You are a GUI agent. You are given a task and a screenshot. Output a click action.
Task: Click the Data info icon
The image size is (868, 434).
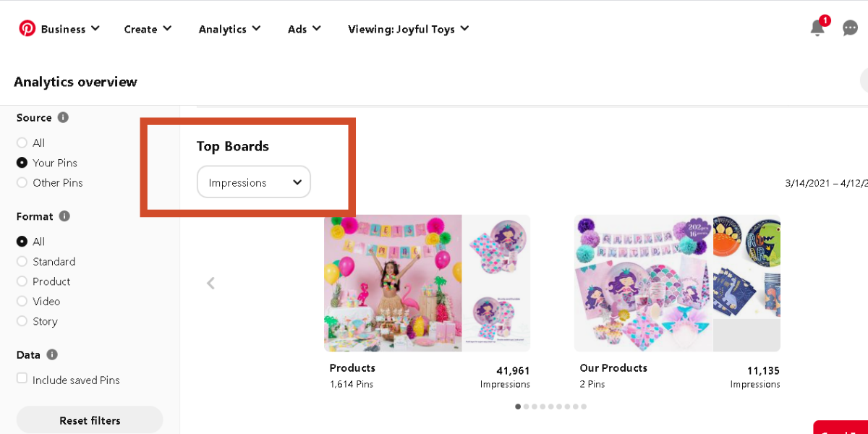[x=52, y=354]
